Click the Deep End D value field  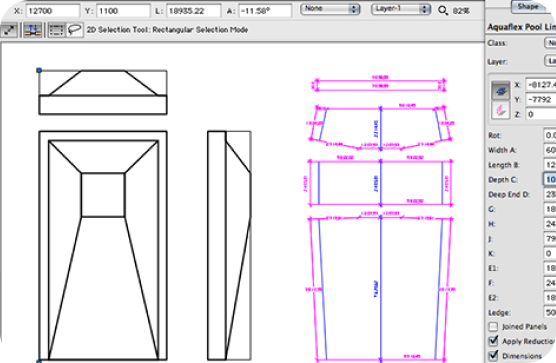[x=550, y=194]
